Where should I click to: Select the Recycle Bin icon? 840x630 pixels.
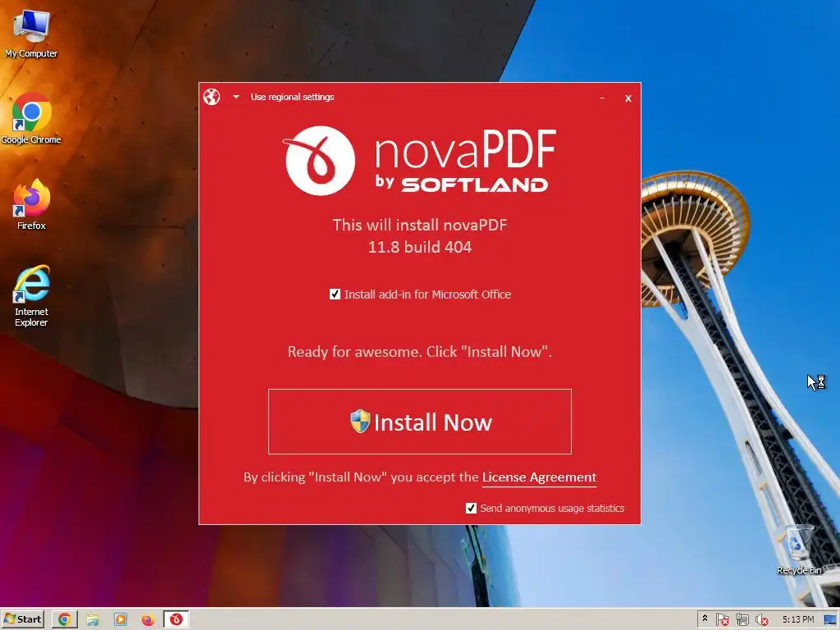pyautogui.click(x=799, y=550)
